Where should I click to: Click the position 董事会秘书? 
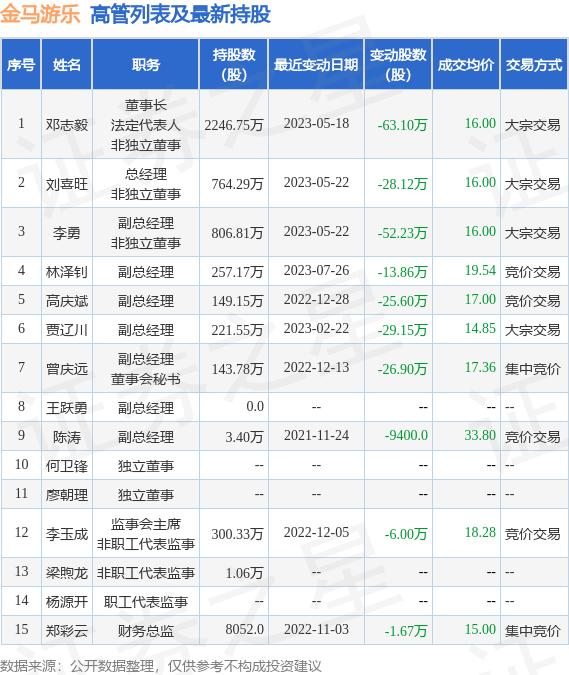[x=145, y=379]
